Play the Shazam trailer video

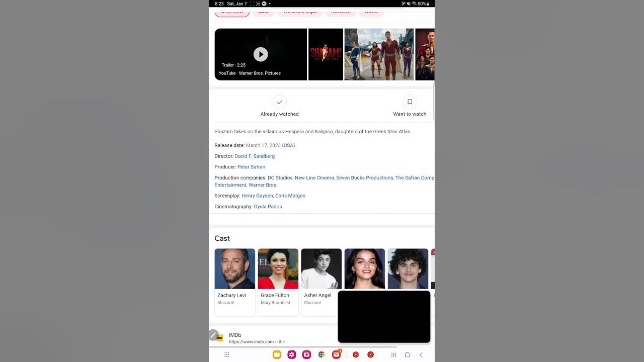pyautogui.click(x=261, y=54)
